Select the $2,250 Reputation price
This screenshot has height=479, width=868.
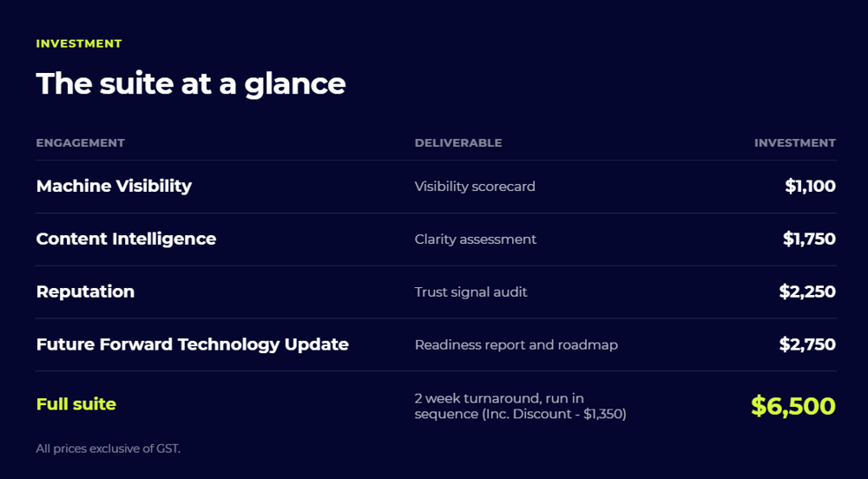pyautogui.click(x=807, y=292)
